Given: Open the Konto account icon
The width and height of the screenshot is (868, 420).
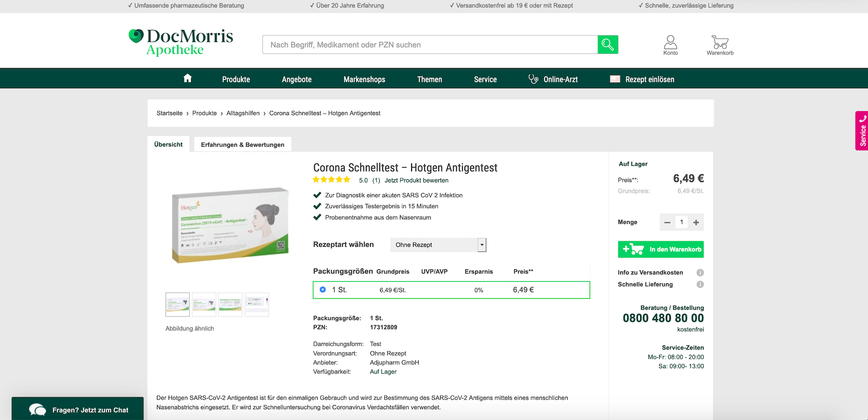Looking at the screenshot, I should 670,45.
